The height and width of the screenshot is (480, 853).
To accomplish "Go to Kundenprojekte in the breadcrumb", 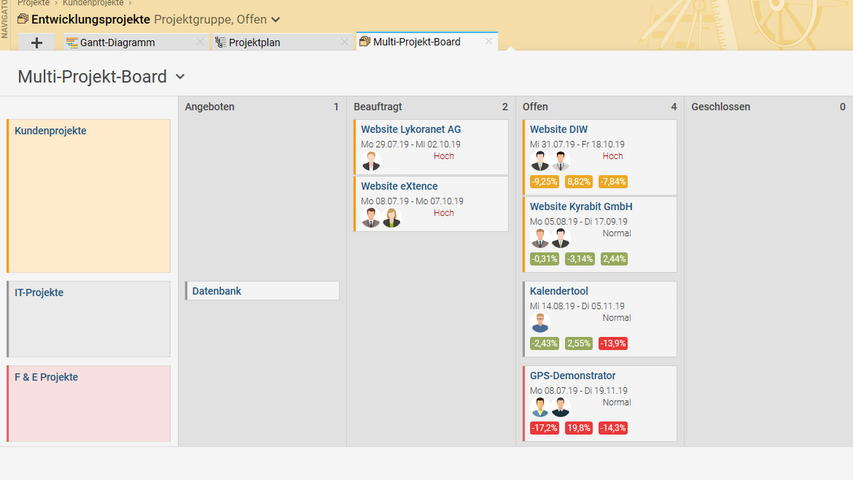I will point(93,3).
